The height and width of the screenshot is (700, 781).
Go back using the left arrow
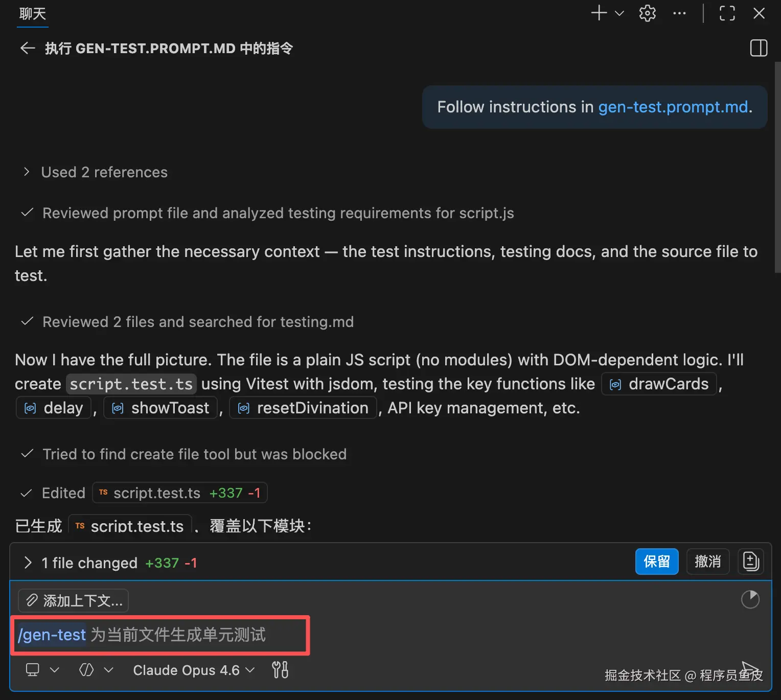coord(27,49)
